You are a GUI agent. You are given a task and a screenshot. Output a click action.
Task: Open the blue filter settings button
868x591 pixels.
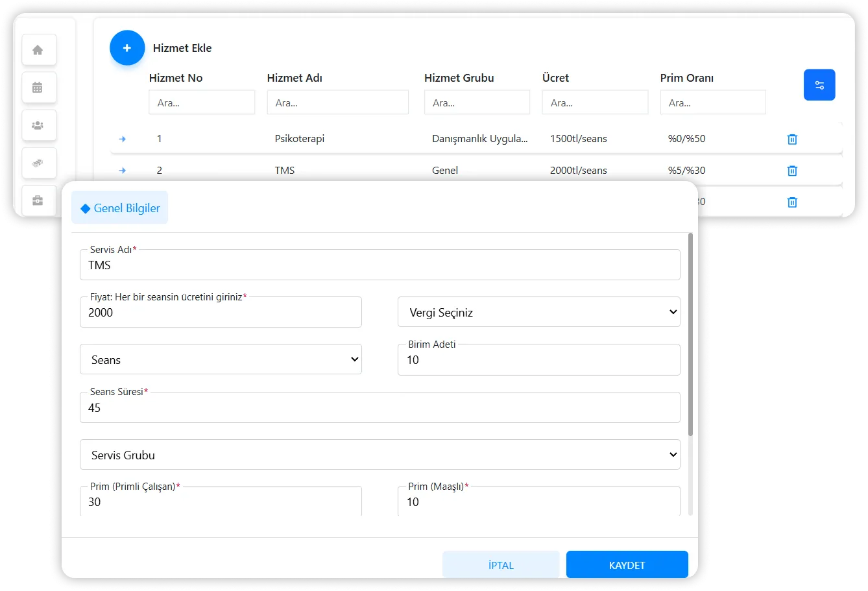pyautogui.click(x=819, y=85)
